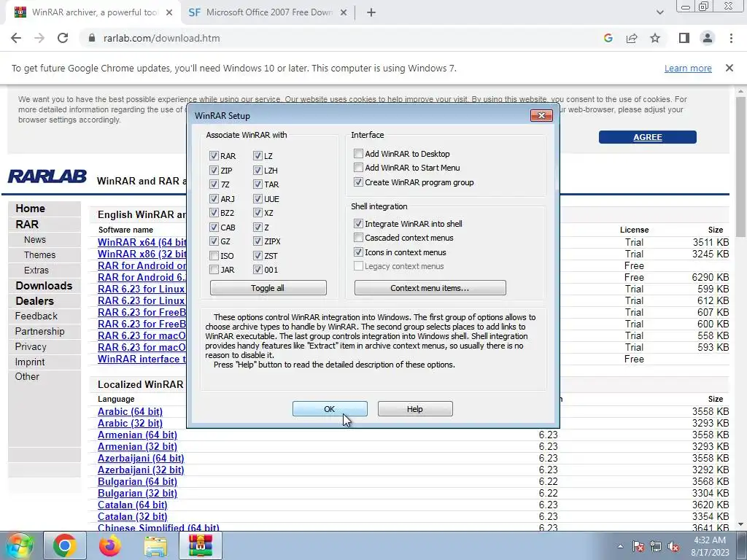Click the WinRAR taskbar icon
Screen dimensions: 747x560
tap(201, 545)
